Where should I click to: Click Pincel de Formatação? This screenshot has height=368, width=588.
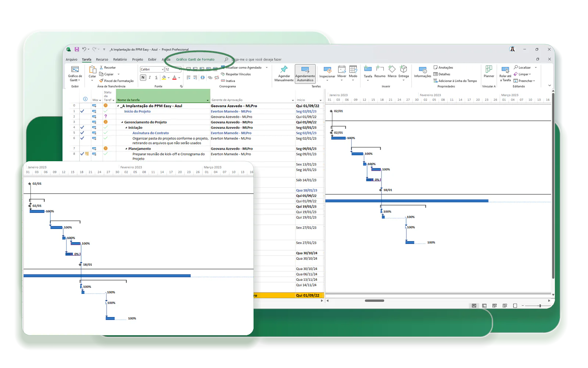point(116,81)
